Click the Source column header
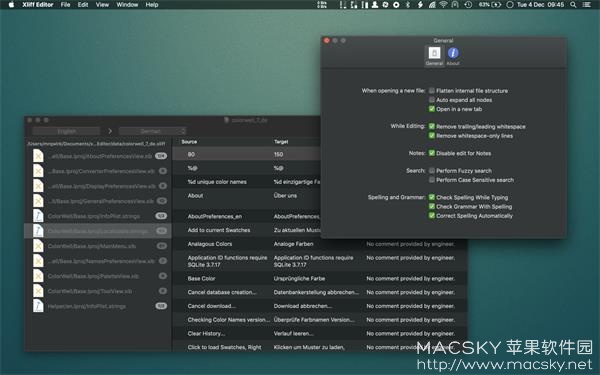Image resolution: width=600 pixels, height=375 pixels. pos(189,142)
